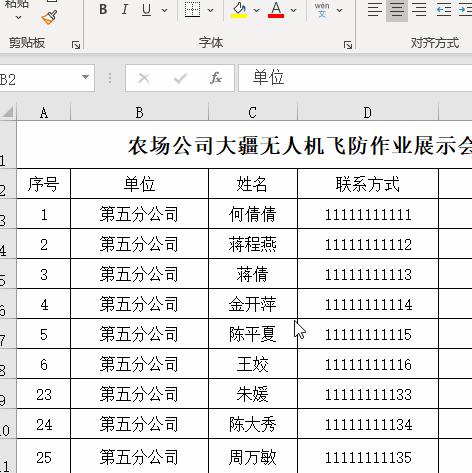This screenshot has height=473, width=472.
Task: Select name cell 蒋程燕
Action: click(253, 244)
